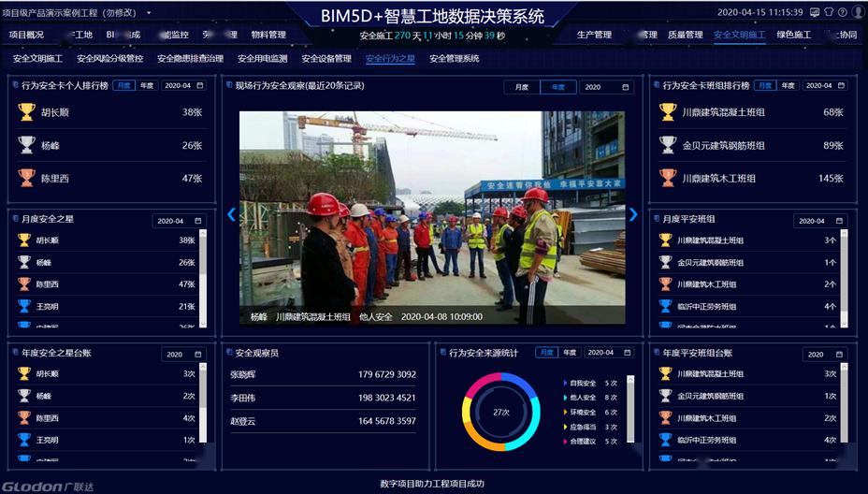Click calendar icon in 行为安全卡个人排行榜 date box
The image size is (868, 494).
(200, 85)
